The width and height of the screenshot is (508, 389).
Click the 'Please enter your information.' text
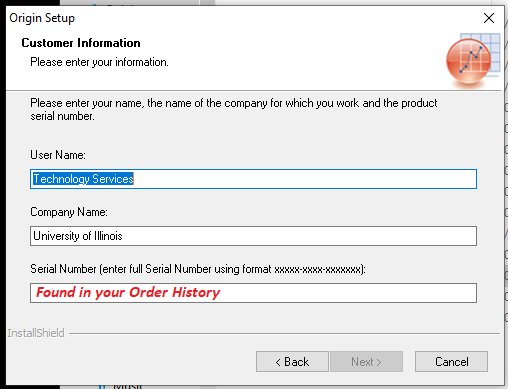(99, 62)
